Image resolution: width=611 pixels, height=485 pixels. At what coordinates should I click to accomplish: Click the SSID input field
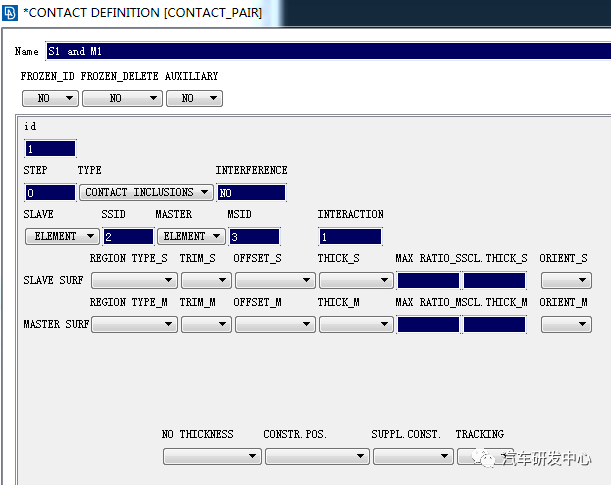pos(129,236)
